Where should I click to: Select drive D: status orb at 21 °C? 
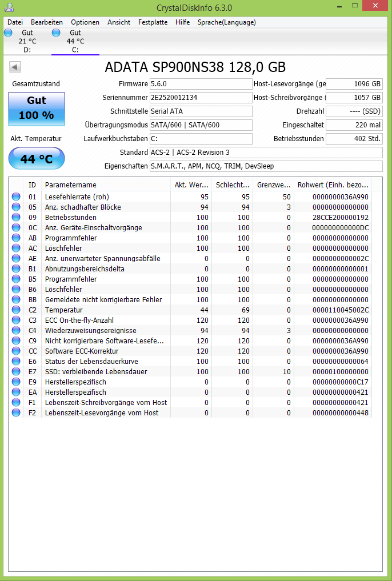coord(8,33)
